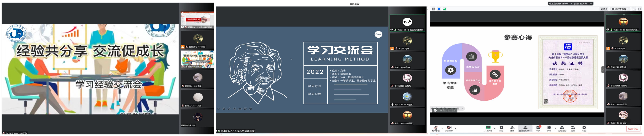Click 学习发展部-汤紫尧 speaker label at bottom left
Screen dimensions: 644x136
[x=15, y=134]
